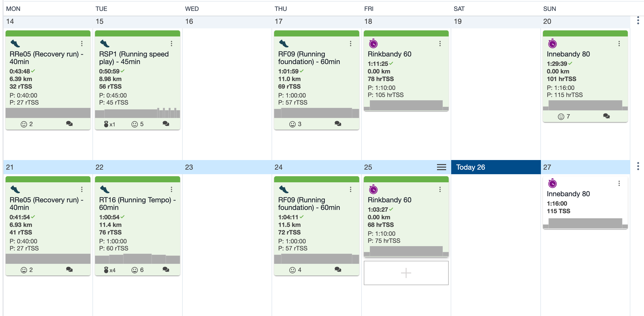Open comments on RF09 Running foundation, day 24
The height and width of the screenshot is (316, 644).
point(338,269)
